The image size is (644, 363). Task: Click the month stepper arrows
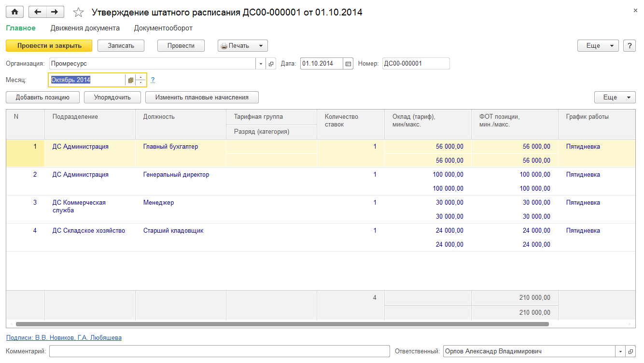click(140, 80)
